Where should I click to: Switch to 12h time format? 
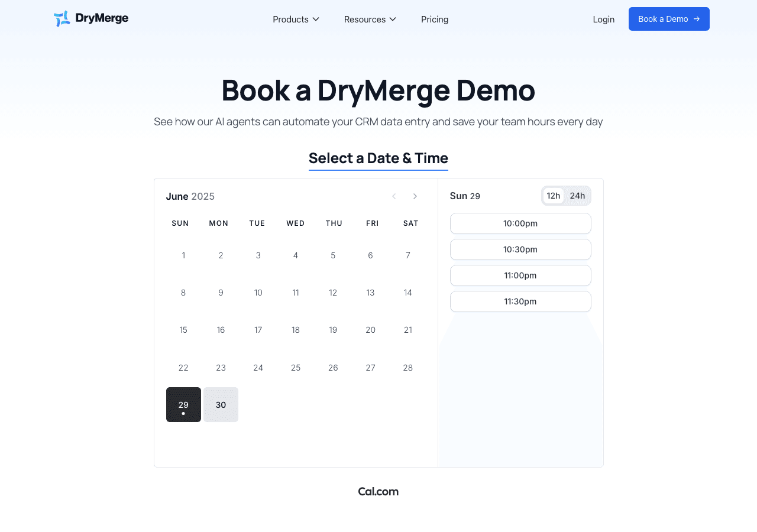tap(554, 196)
